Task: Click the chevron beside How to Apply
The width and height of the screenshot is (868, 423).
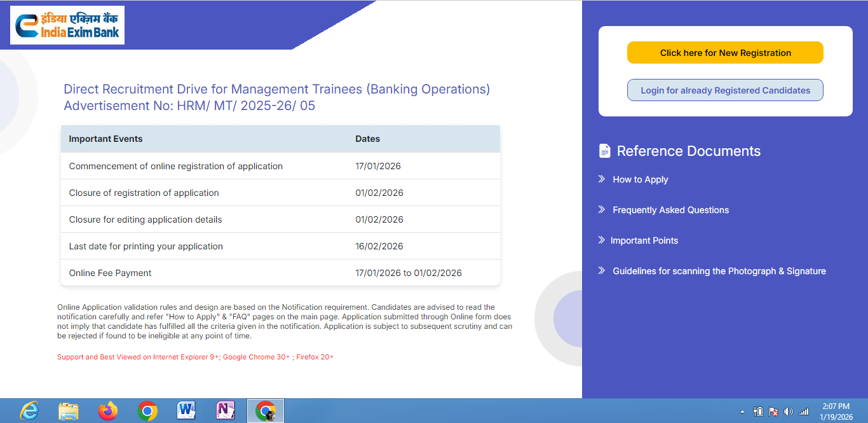Action: click(x=600, y=179)
